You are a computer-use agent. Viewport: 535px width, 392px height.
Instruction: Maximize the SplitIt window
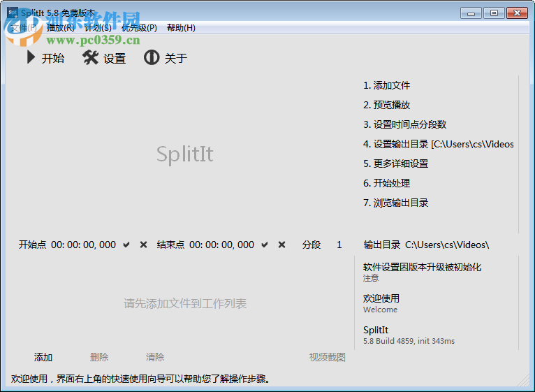click(x=494, y=13)
